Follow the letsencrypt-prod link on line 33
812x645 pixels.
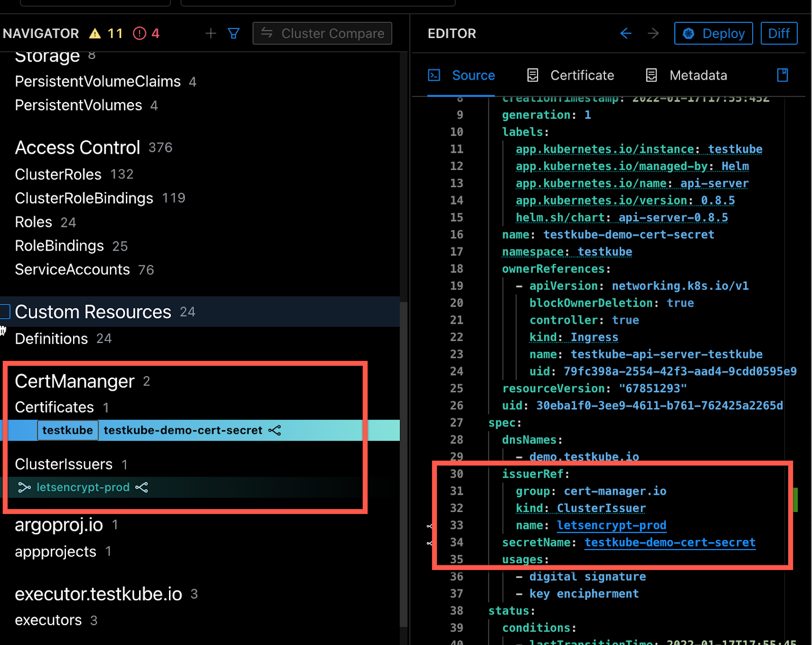[612, 525]
